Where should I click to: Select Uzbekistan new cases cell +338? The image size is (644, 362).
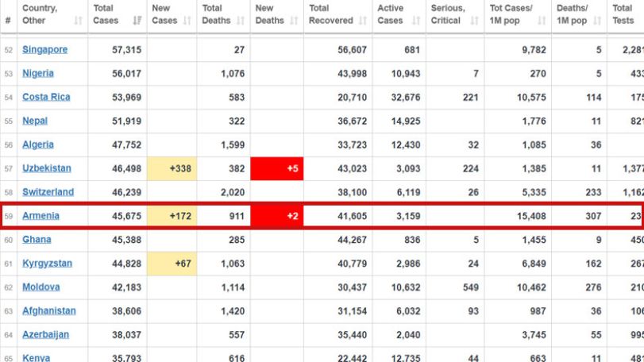coord(172,168)
